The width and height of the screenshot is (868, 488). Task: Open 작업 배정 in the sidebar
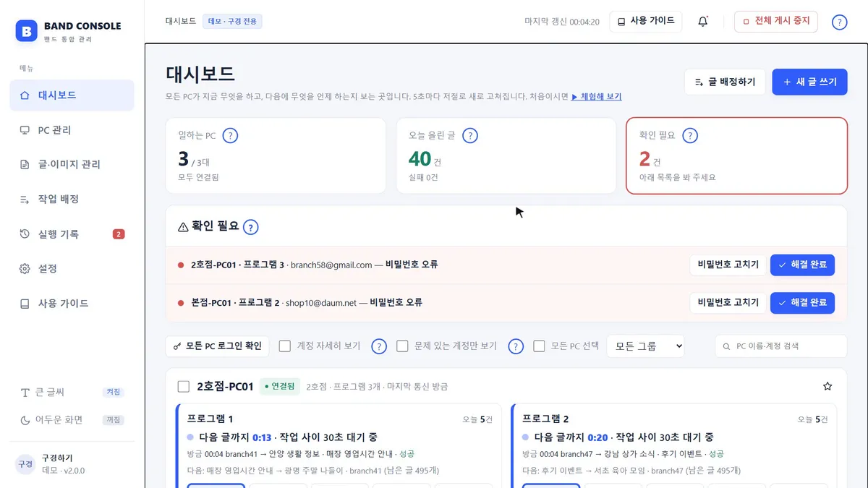(x=72, y=200)
